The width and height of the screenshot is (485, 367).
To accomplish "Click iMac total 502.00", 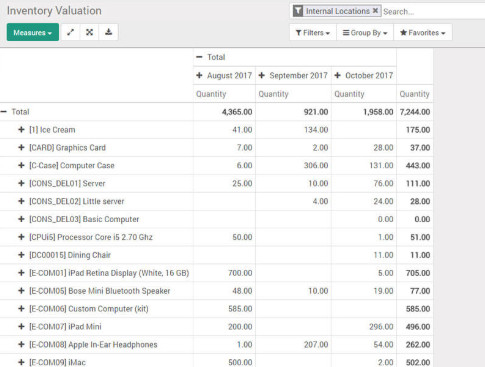I will [418, 362].
